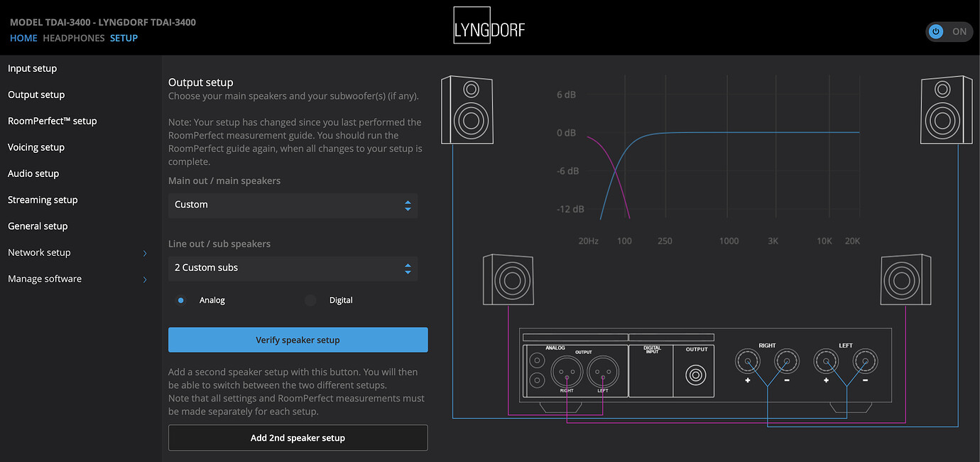Click the '-12 dB' axis label

click(x=570, y=210)
